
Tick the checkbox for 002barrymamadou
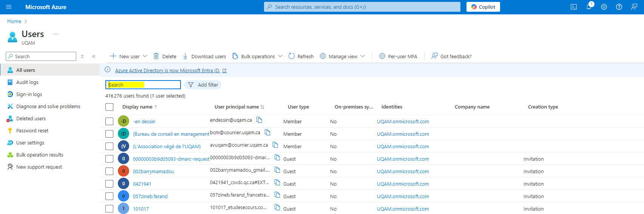coord(109,171)
